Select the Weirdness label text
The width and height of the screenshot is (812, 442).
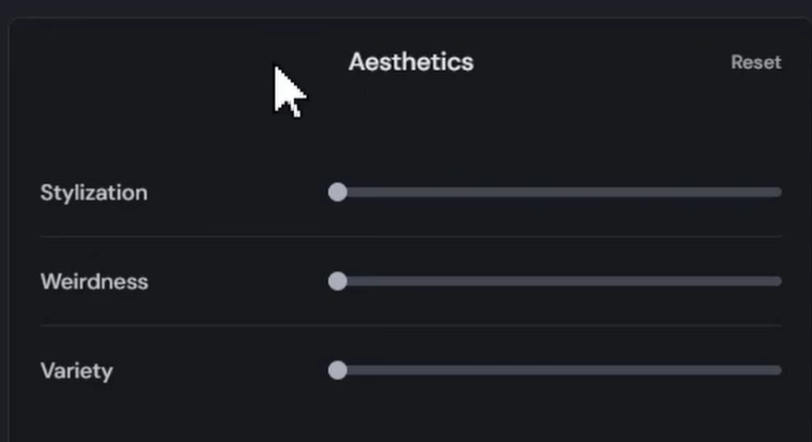coord(94,282)
